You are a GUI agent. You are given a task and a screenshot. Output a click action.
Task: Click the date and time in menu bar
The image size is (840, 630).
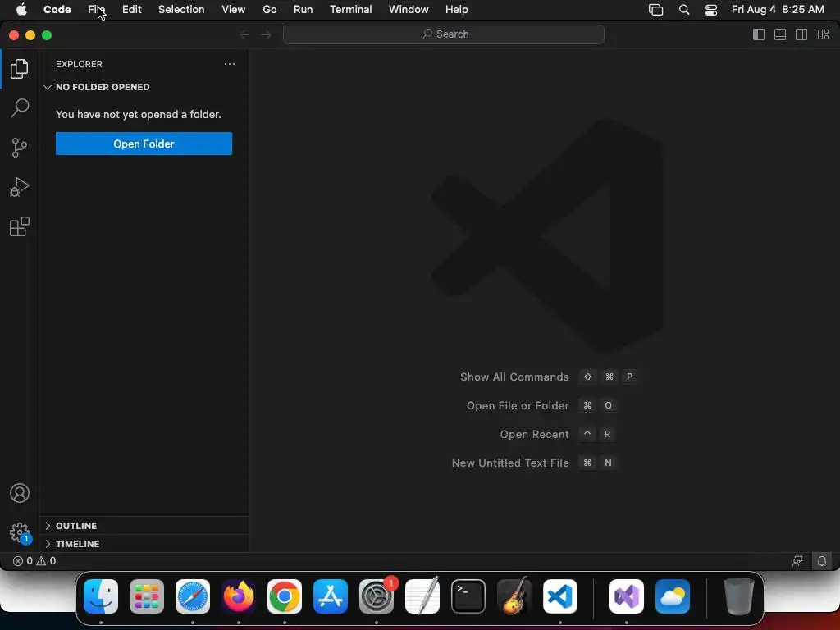[x=778, y=10]
